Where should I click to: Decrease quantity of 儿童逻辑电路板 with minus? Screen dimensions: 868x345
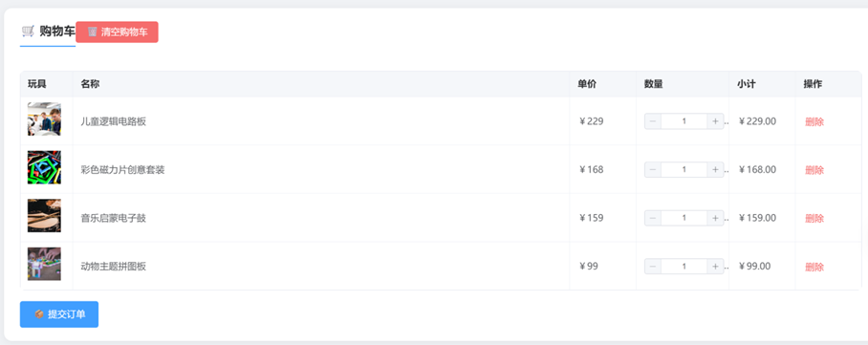tap(653, 121)
